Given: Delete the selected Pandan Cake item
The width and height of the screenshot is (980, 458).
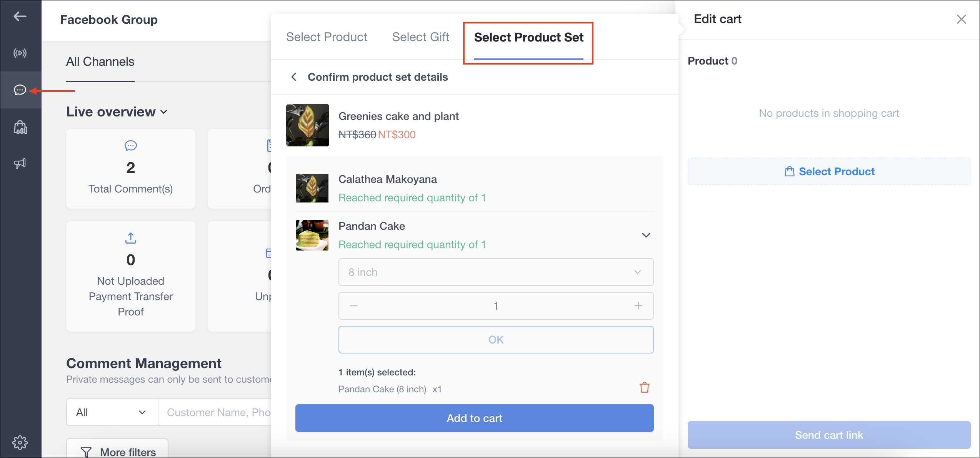Looking at the screenshot, I should pyautogui.click(x=644, y=388).
